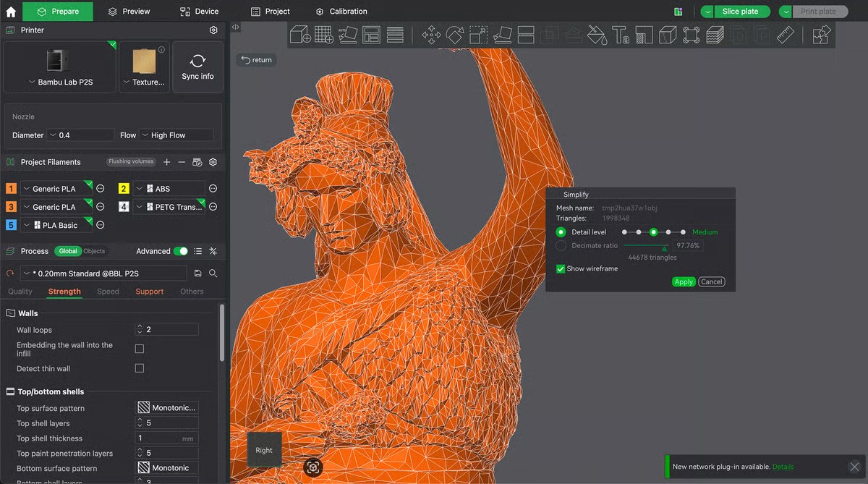
Task: Open the 0.20mm Standard process preset dropdown
Action: [x=103, y=273]
